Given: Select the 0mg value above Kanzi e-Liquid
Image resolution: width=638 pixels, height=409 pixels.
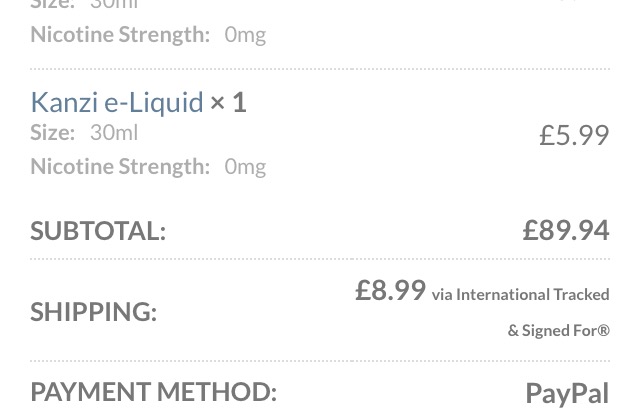Looking at the screenshot, I should (245, 34).
